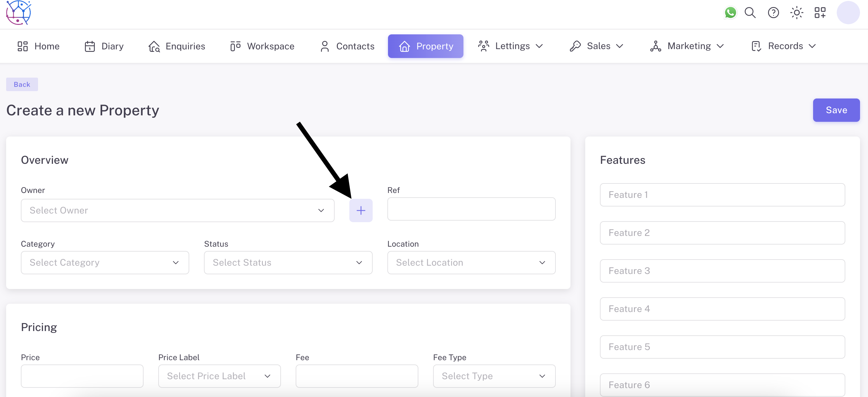Click the Save button
The height and width of the screenshot is (397, 868).
point(836,110)
